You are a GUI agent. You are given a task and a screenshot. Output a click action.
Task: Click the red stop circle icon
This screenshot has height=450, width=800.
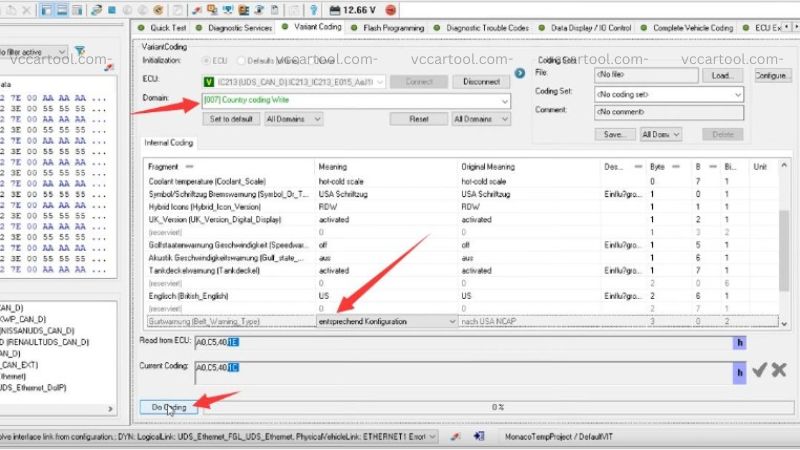[x=391, y=10]
